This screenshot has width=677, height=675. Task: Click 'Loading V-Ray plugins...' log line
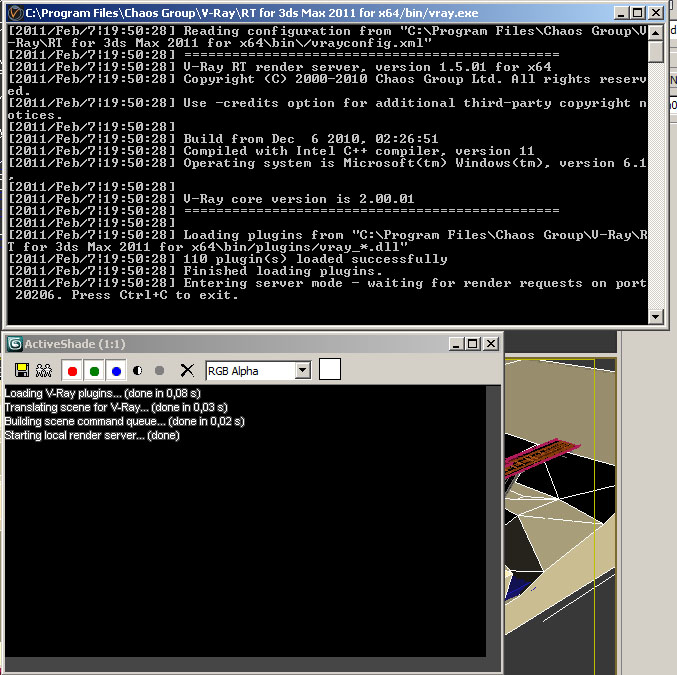click(102, 393)
